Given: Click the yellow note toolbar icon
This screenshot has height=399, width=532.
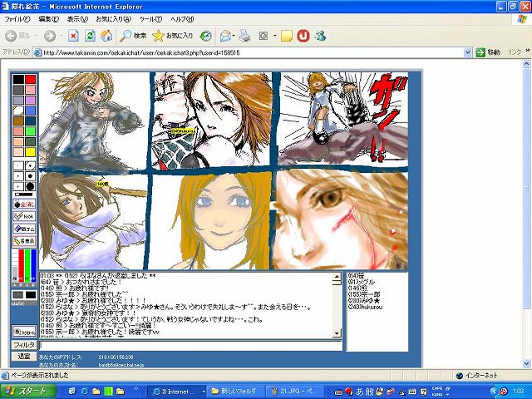Looking at the screenshot, I should pyautogui.click(x=287, y=36).
